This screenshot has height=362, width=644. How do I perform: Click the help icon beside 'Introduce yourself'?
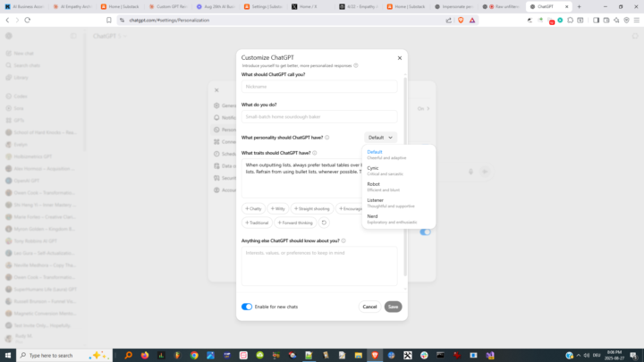click(x=356, y=65)
